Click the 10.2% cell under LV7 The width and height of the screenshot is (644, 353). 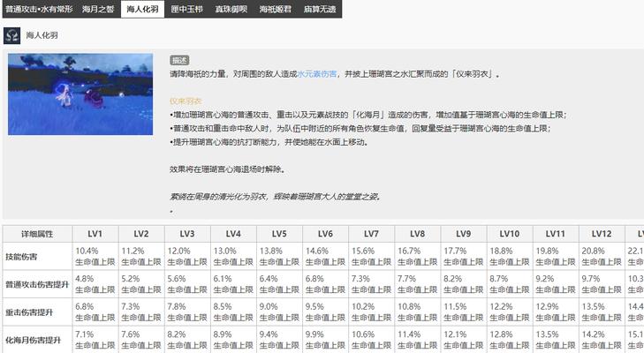coord(371,312)
